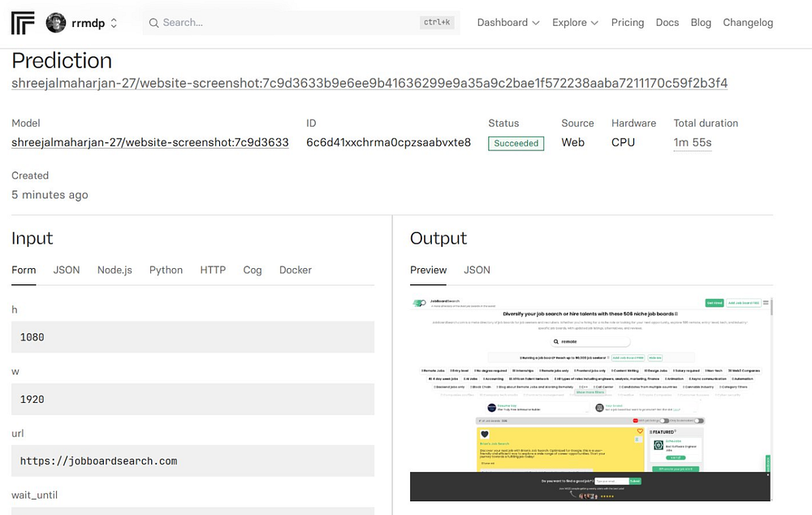Expand the rrmdp account switcher arrows

click(x=114, y=23)
